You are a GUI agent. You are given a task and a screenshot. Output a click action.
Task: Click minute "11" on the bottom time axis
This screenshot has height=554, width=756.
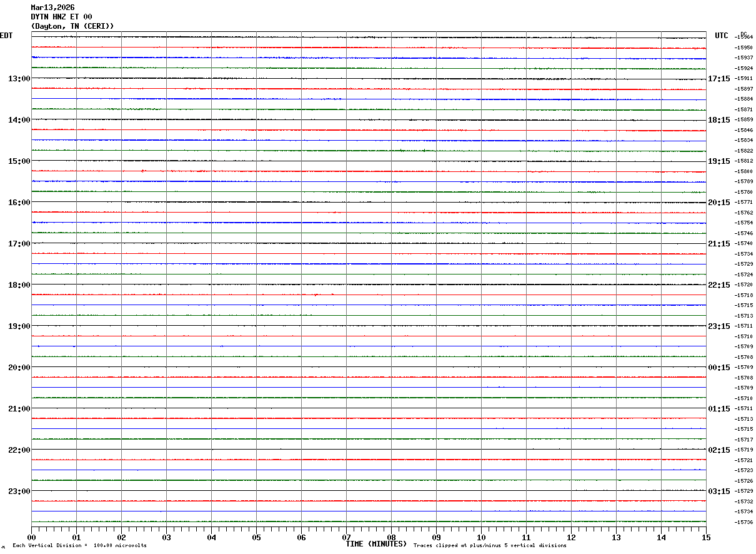[x=526, y=537]
